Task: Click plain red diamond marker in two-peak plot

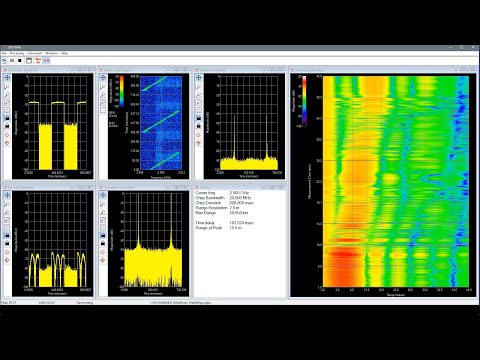Action: [x=199, y=135]
